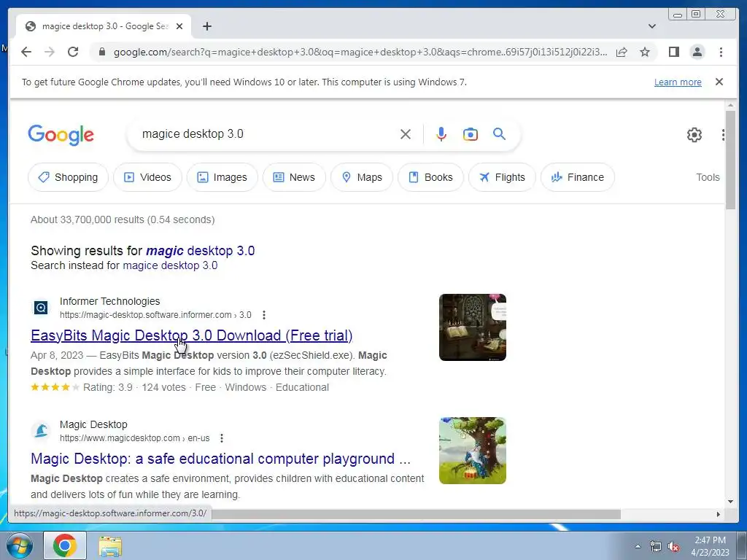
Task: Click the Informer Technologies site favicon
Action: [x=41, y=308]
